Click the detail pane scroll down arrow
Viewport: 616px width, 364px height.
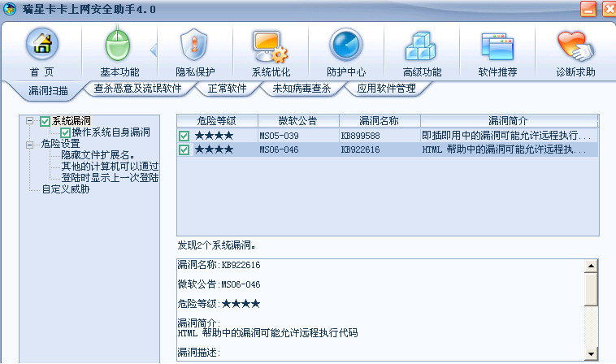[x=591, y=353]
